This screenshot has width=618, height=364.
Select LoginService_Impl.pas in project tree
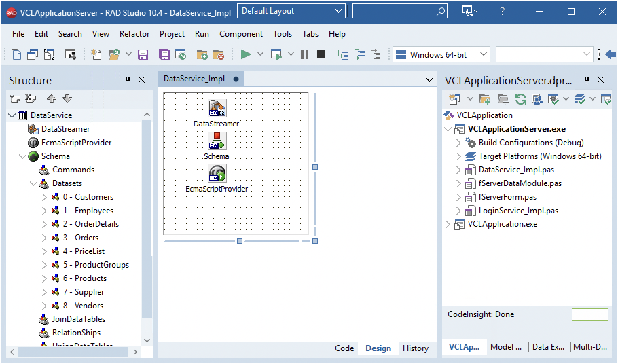click(x=518, y=211)
